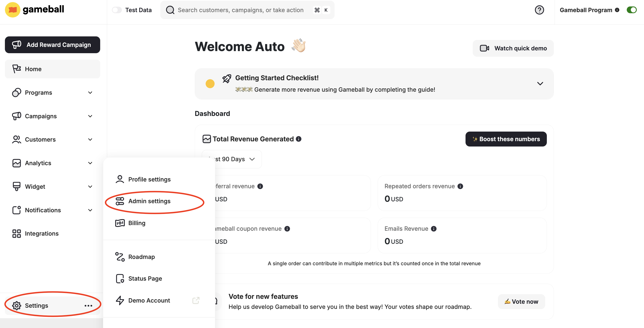Screen dimensions: 644x328
Task: Click info icon next to Repeated orders revenue
Action: click(x=460, y=186)
